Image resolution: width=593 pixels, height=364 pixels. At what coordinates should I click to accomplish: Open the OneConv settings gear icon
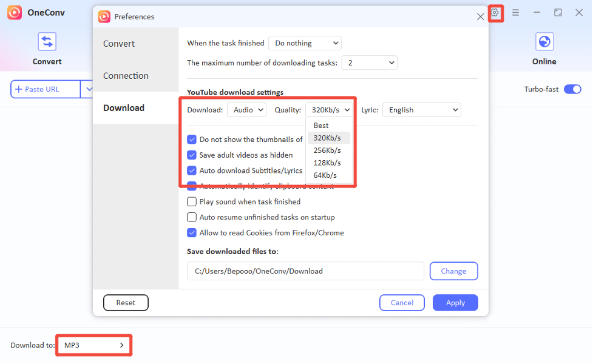click(495, 12)
